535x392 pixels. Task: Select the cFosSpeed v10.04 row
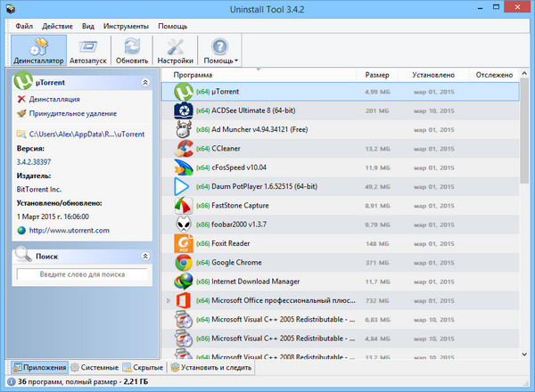coord(341,167)
